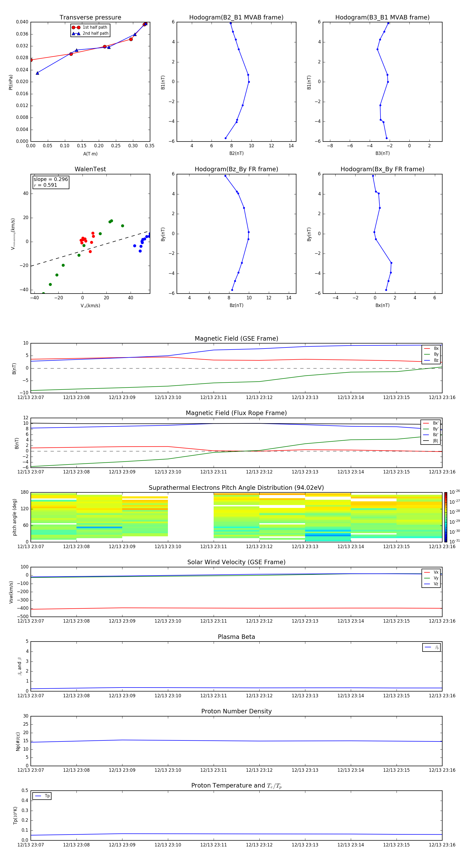Click the '2nd half path' legend entry
Screen dimensions: 473x868
[90, 33]
